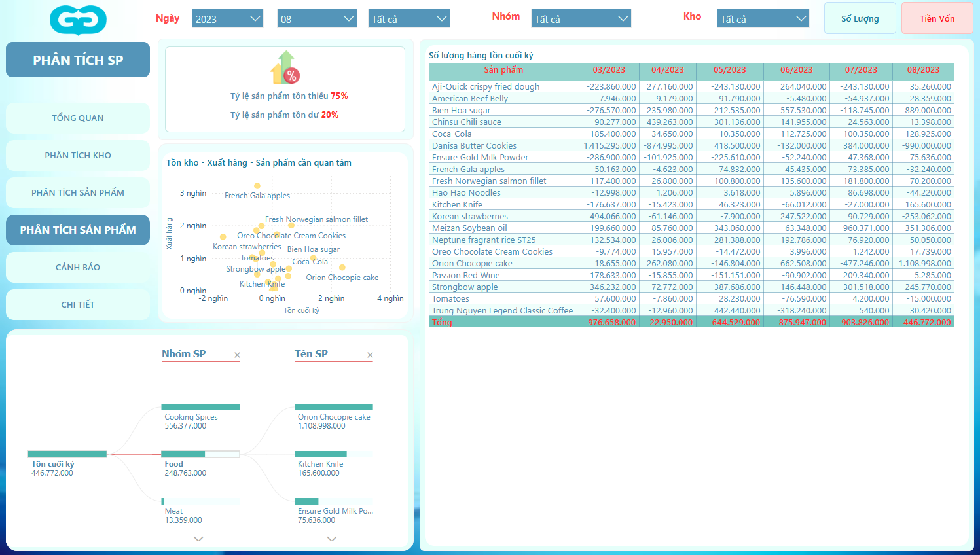Switch to Tiền Vốn view

[x=937, y=18]
